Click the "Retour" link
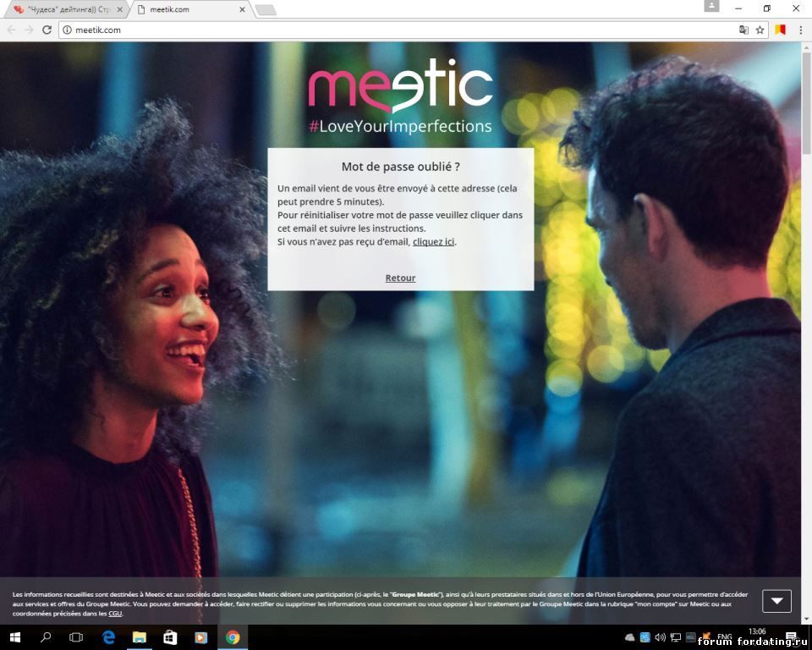The image size is (812, 650). click(x=400, y=278)
